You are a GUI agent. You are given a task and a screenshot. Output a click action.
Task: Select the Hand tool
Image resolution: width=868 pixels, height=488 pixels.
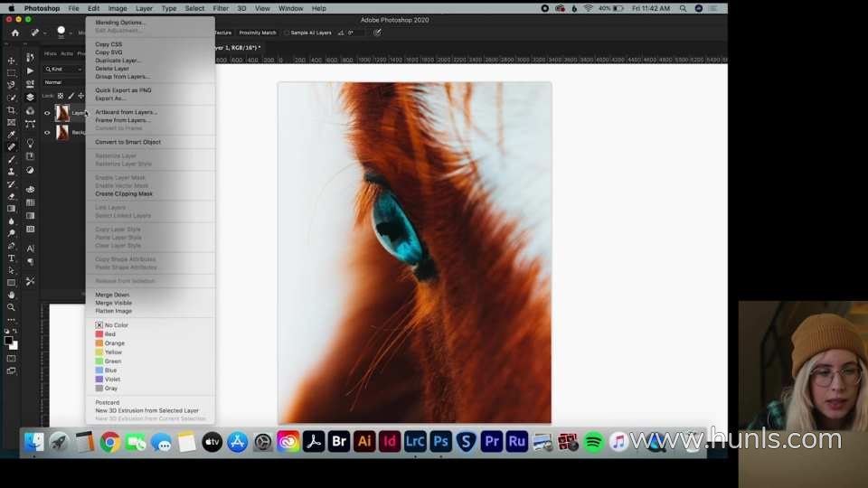(x=11, y=295)
